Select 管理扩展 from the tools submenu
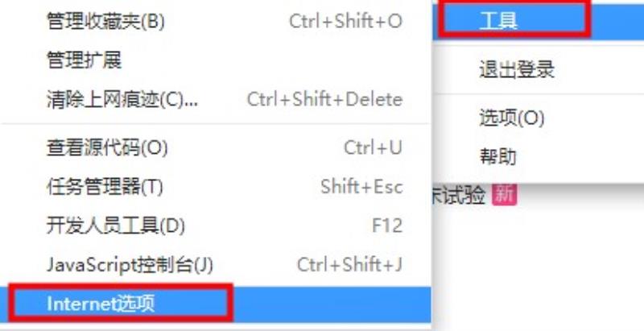Image resolution: width=644 pixels, height=331 pixels. coord(216,60)
